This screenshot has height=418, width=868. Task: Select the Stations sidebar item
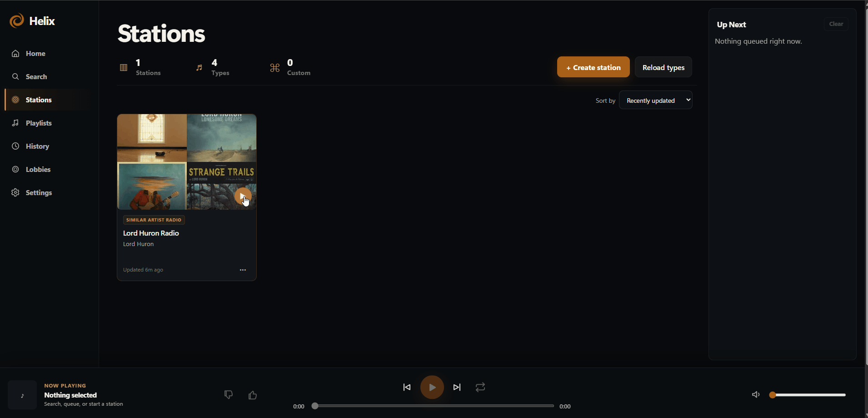point(50,100)
